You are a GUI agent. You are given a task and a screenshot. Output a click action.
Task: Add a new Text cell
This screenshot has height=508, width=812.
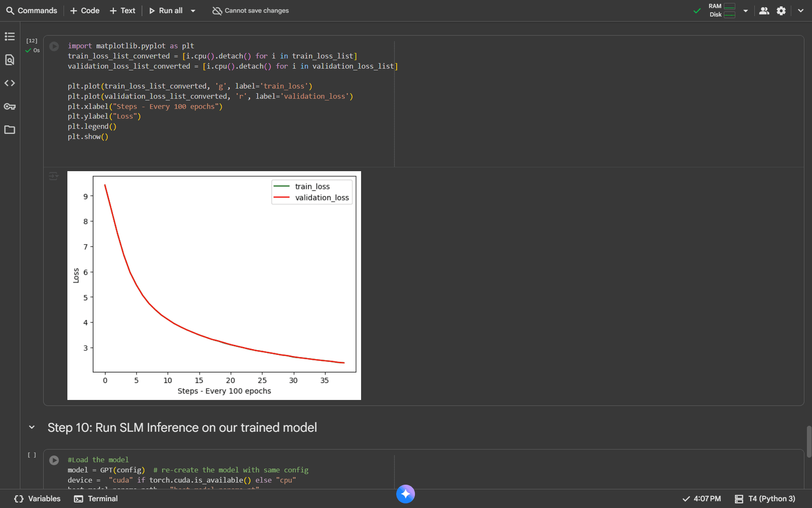(122, 11)
